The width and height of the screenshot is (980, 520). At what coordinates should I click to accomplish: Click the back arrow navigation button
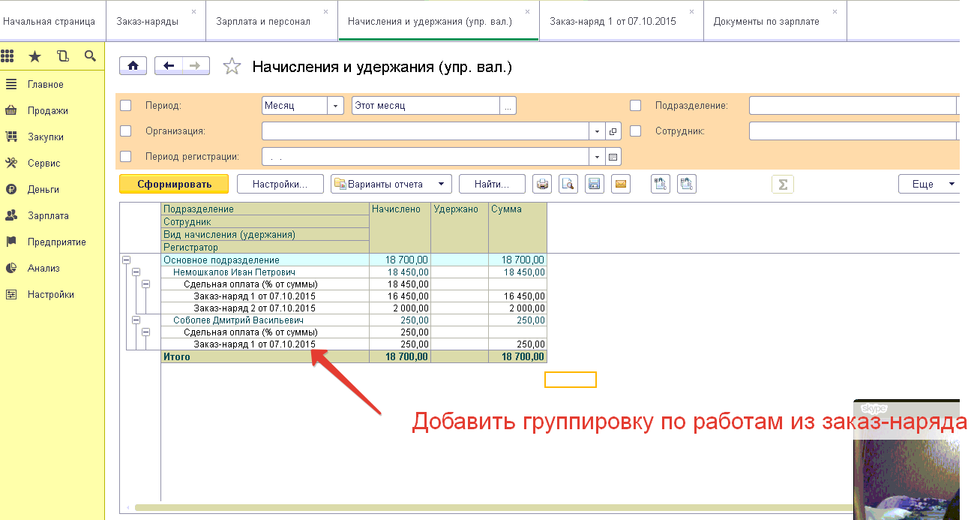(x=169, y=66)
